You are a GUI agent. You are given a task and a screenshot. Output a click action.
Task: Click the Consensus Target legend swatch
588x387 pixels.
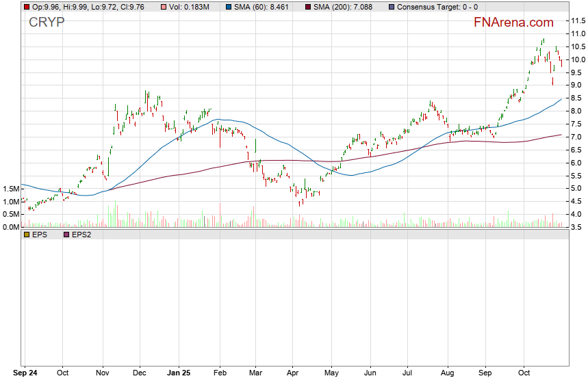pos(391,7)
